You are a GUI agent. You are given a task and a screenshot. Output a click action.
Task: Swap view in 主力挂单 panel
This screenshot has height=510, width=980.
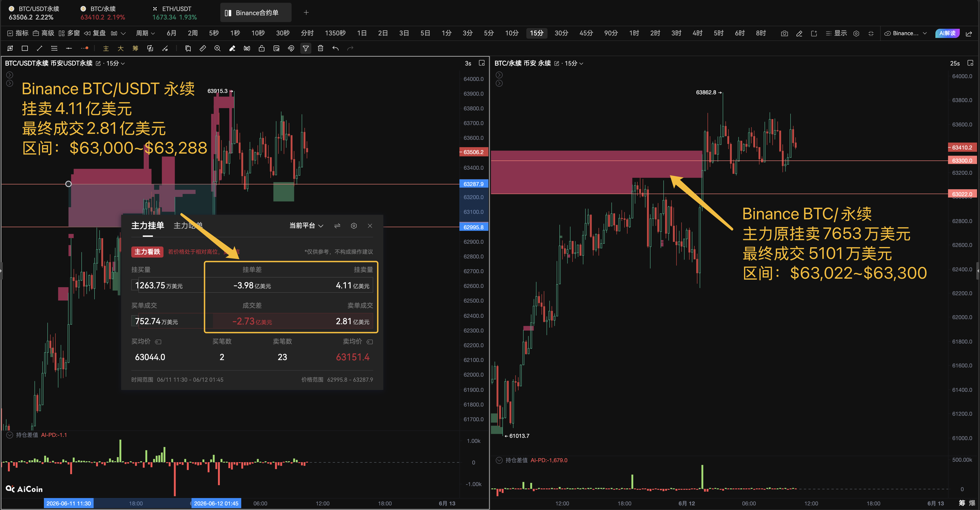tap(337, 226)
